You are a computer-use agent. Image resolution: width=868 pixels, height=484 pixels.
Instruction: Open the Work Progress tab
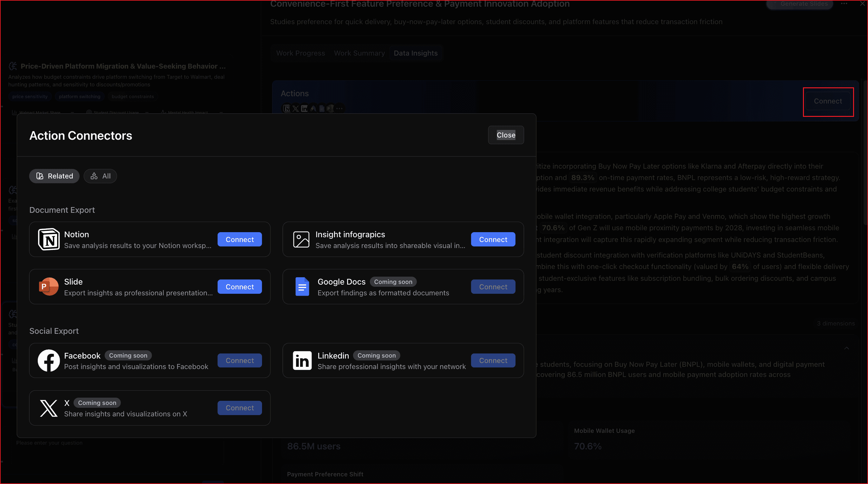tap(300, 53)
